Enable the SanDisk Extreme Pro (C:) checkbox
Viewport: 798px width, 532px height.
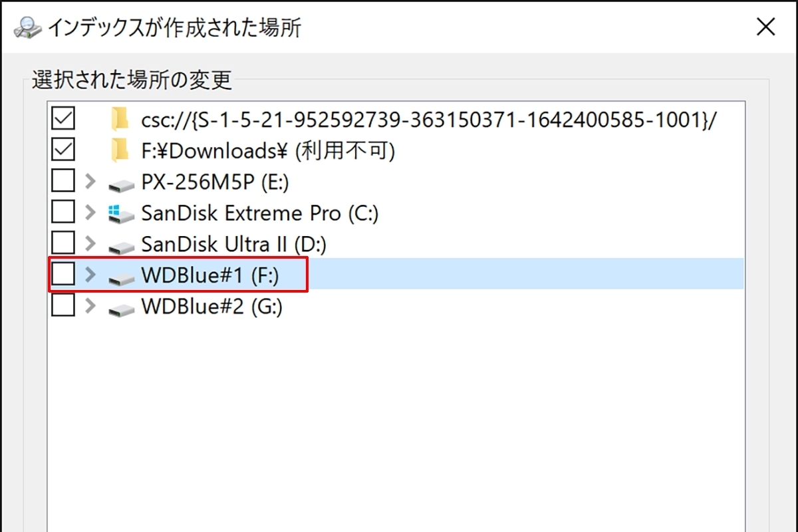point(63,212)
